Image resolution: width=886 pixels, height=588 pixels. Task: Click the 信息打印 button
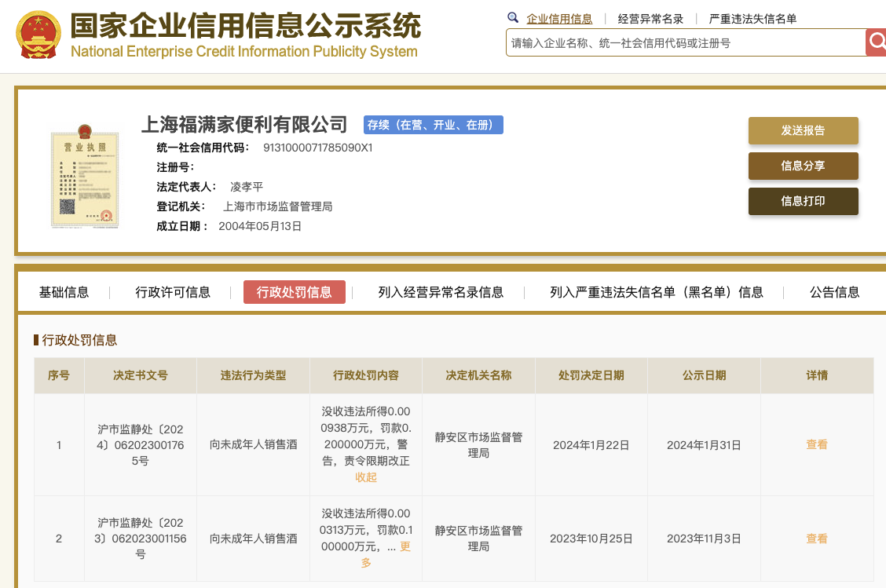click(x=803, y=201)
